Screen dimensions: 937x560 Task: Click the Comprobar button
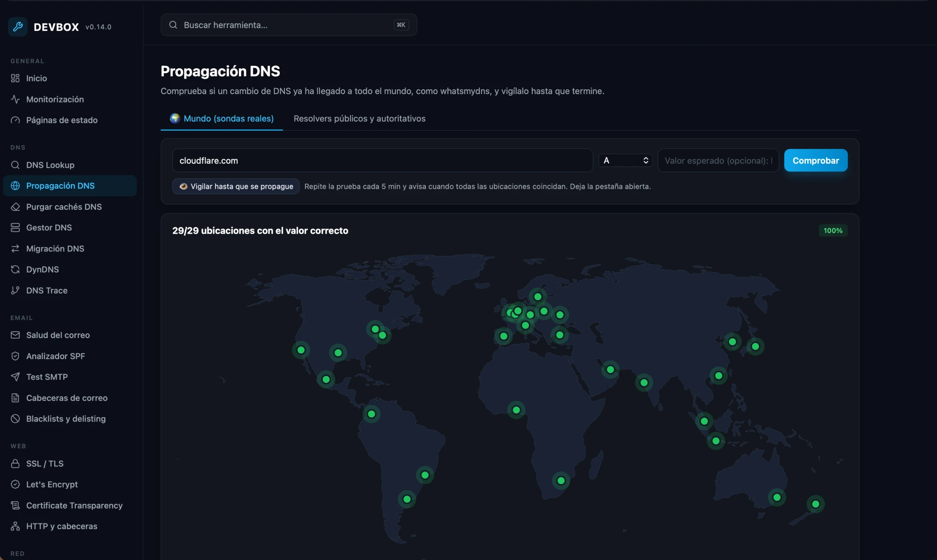[x=816, y=161]
